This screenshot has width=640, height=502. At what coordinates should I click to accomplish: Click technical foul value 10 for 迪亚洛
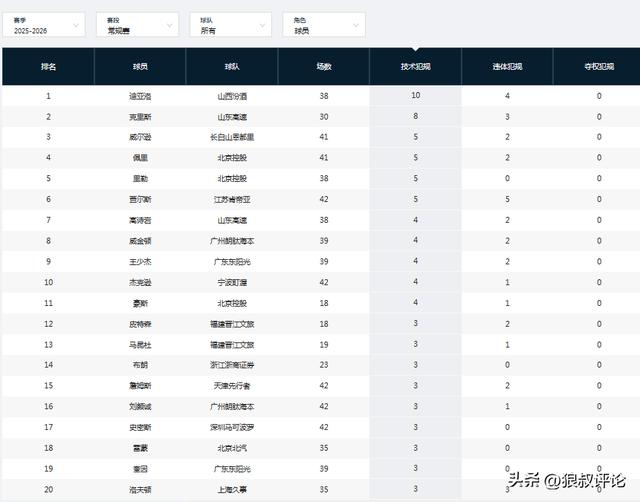coord(416,95)
